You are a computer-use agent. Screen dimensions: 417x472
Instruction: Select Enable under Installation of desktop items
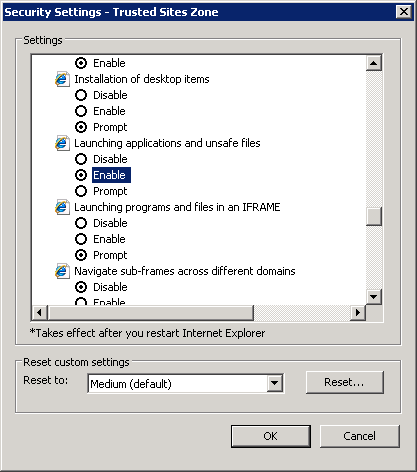click(81, 111)
